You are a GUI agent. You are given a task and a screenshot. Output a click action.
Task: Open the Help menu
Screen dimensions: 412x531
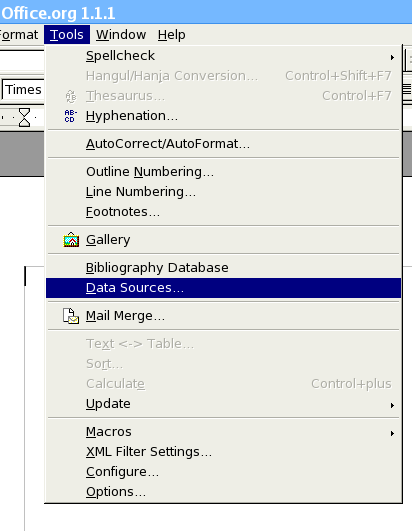tap(172, 35)
